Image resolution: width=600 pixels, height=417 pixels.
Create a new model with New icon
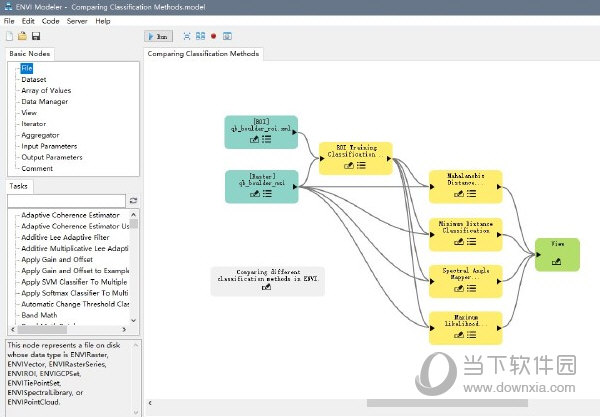pos(10,36)
